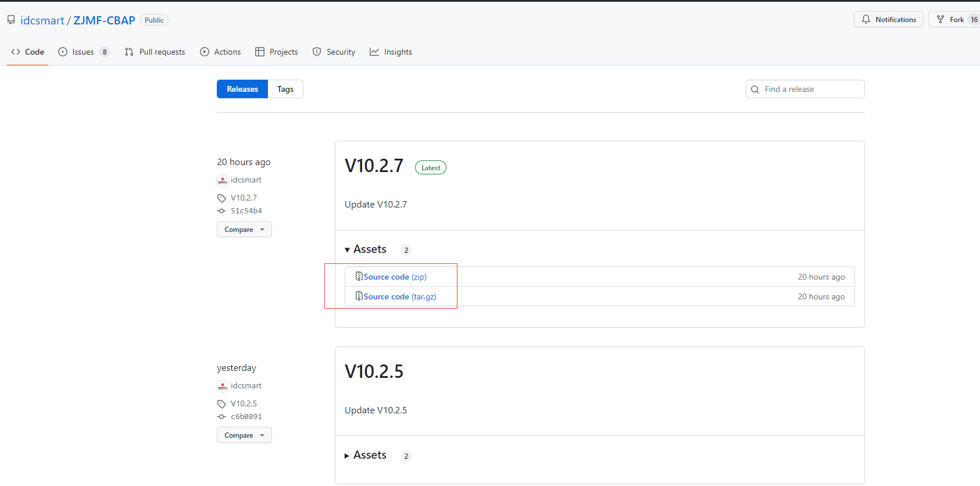980x486 pixels.
Task: Open commit c6b0891
Action: 246,416
